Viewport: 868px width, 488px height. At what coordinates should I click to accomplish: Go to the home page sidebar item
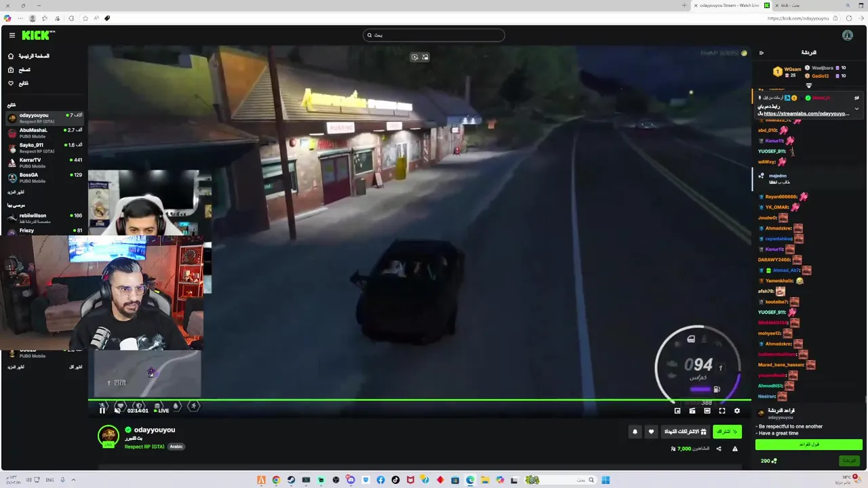pyautogui.click(x=28, y=56)
